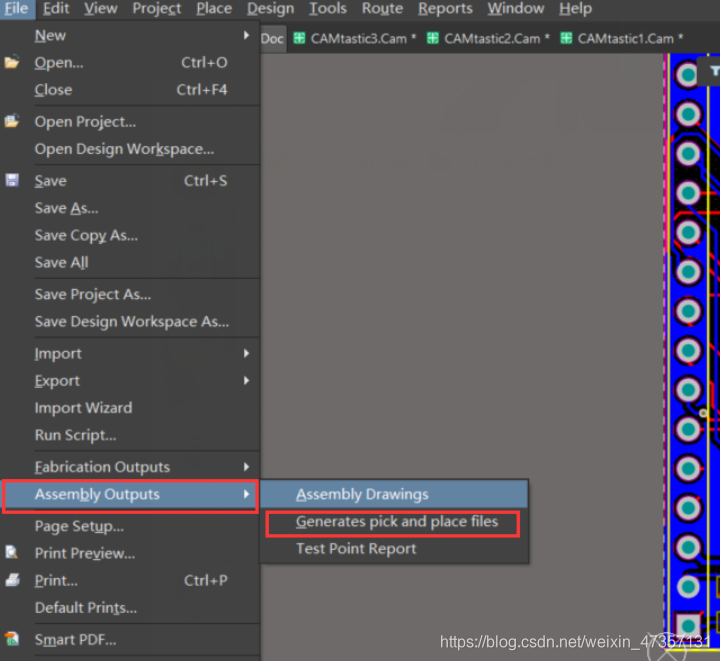This screenshot has width=720, height=661.
Task: Open the Route menu
Action: coord(382,8)
